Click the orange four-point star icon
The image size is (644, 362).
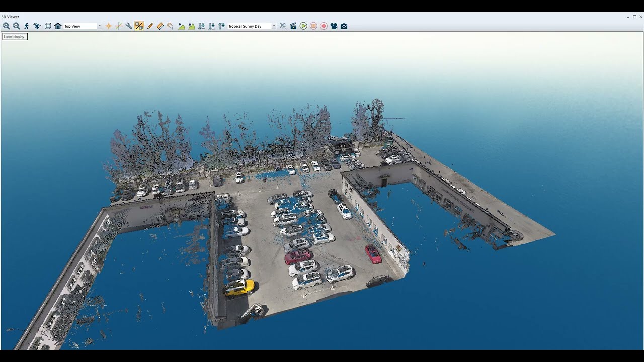pyautogui.click(x=109, y=26)
